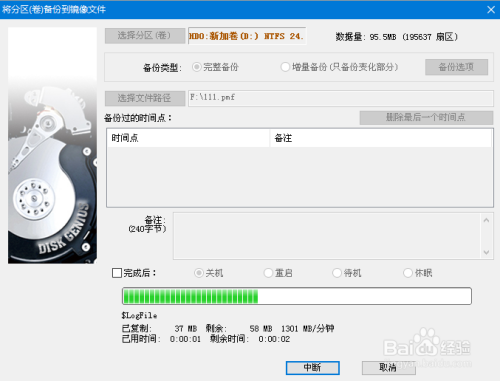The image size is (500, 381).
Task: Click the 选择文件路径 button
Action: pyautogui.click(x=145, y=98)
